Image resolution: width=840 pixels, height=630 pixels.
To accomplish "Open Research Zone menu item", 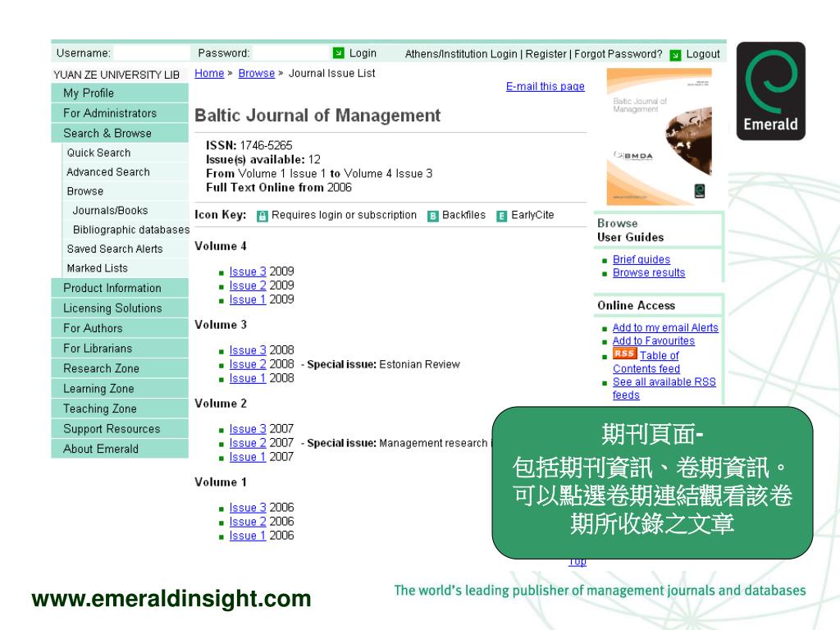I will coord(120,368).
